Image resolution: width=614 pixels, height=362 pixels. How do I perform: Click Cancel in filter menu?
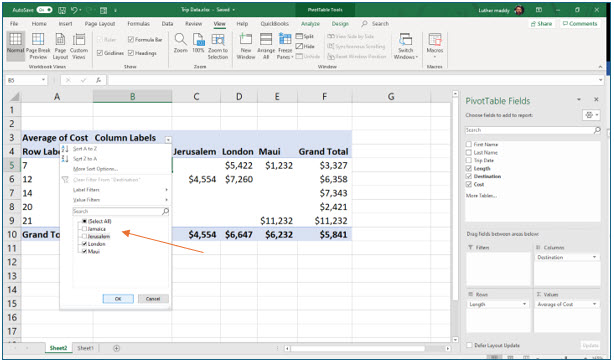[x=153, y=299]
